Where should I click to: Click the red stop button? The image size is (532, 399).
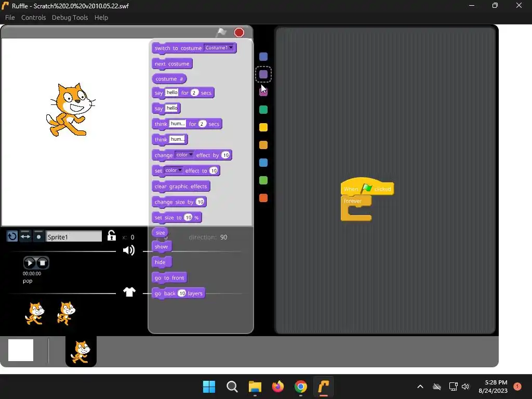(239, 32)
